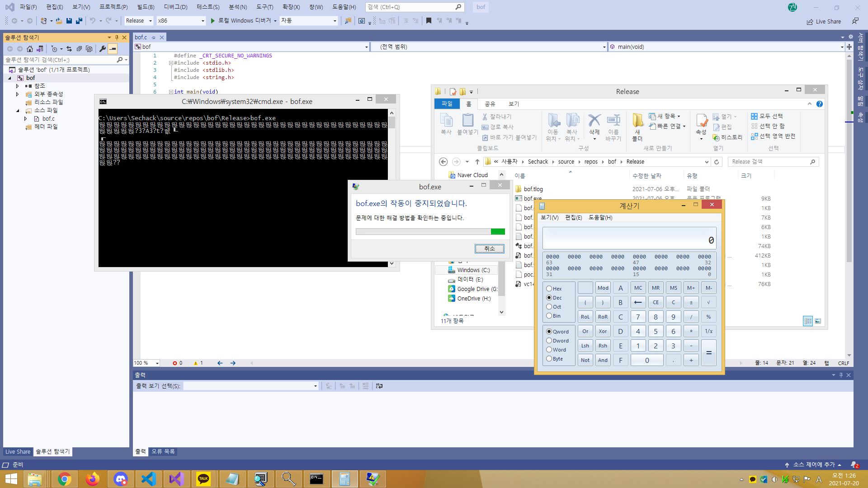Click 취소 in the bof.exe crash dialog
Viewport: 868px width, 488px height.
click(x=489, y=249)
